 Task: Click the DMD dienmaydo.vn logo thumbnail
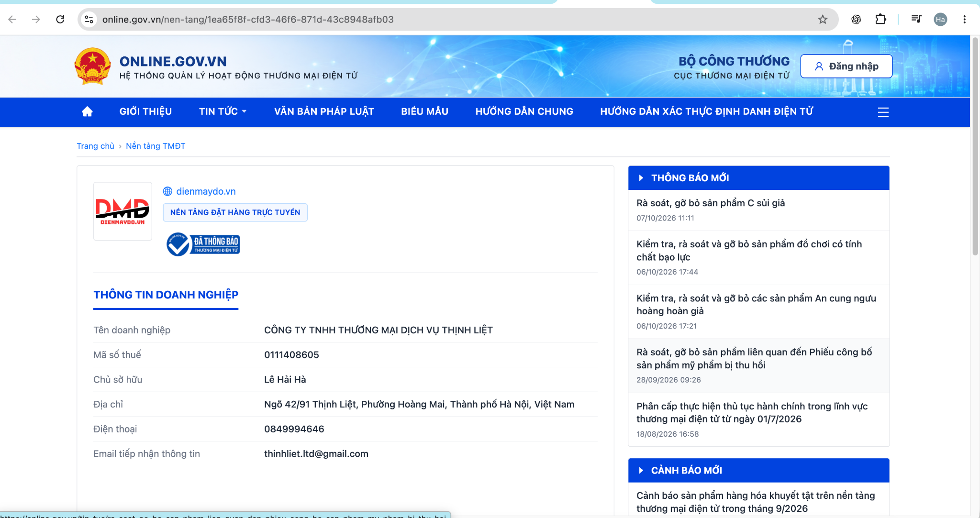pos(122,211)
